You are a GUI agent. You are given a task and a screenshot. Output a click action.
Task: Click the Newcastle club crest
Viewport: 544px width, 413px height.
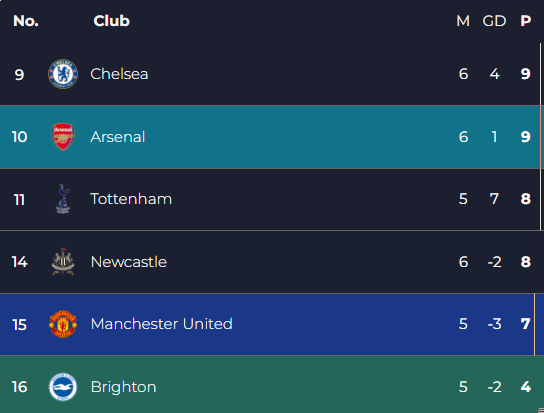click(x=63, y=262)
